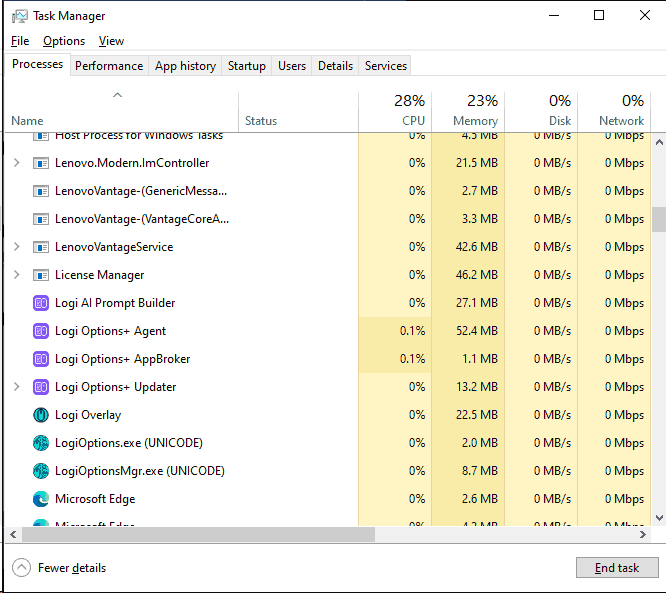Minimize the Task Manager window
This screenshot has width=666, height=593.
pos(554,16)
